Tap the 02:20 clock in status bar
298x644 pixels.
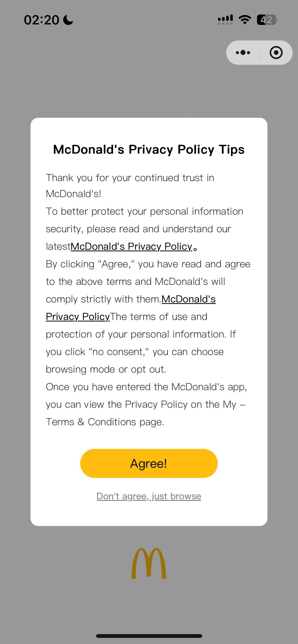point(42,20)
